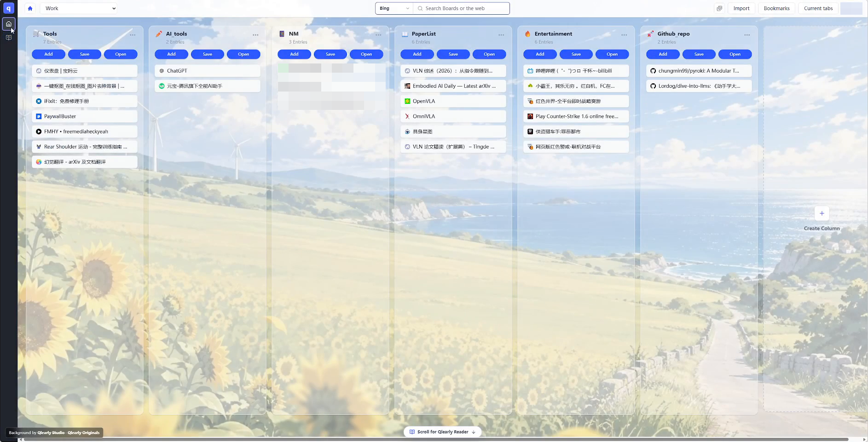Screen dimensions: 868x442
Task: Open the OpenVLA entry
Action: point(453,101)
